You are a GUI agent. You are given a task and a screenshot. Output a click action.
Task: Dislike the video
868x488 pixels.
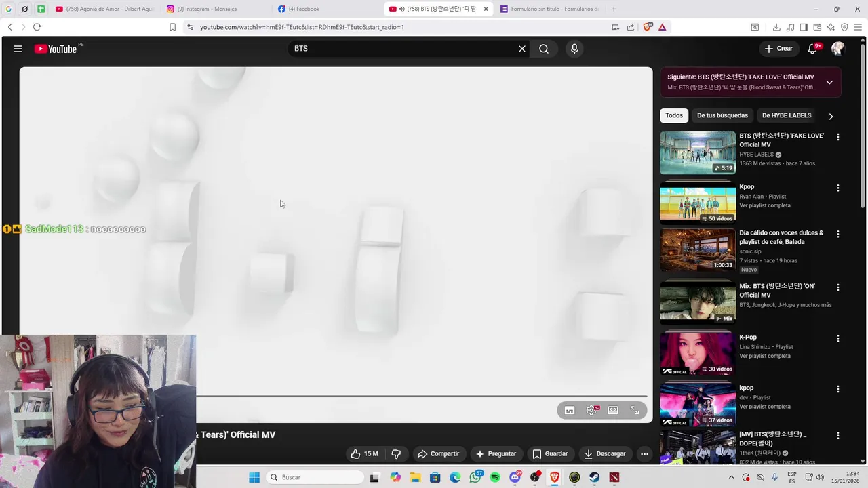[x=397, y=454]
